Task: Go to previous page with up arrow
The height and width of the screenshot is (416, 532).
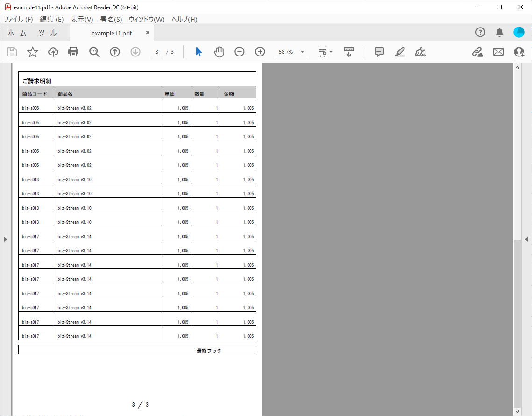Action: pyautogui.click(x=115, y=52)
